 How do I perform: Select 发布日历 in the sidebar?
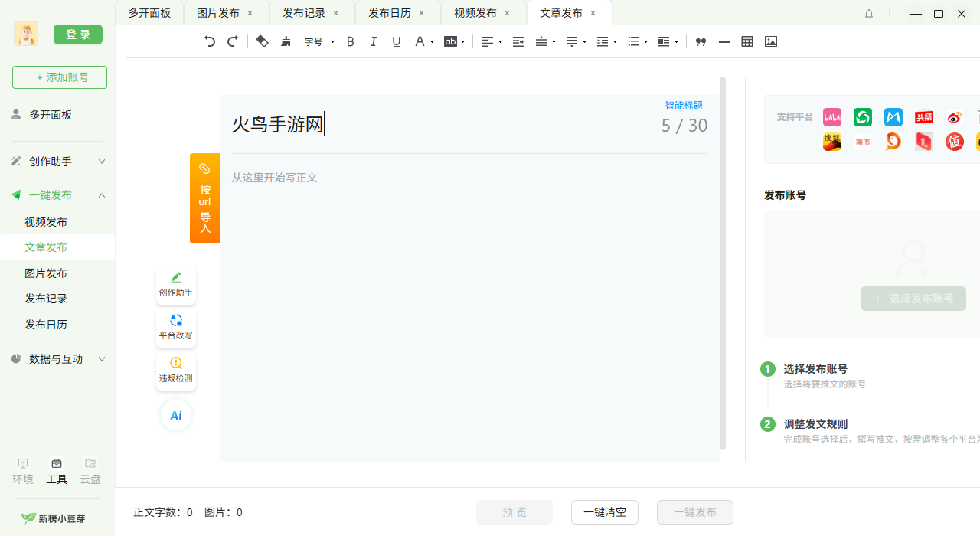point(46,325)
